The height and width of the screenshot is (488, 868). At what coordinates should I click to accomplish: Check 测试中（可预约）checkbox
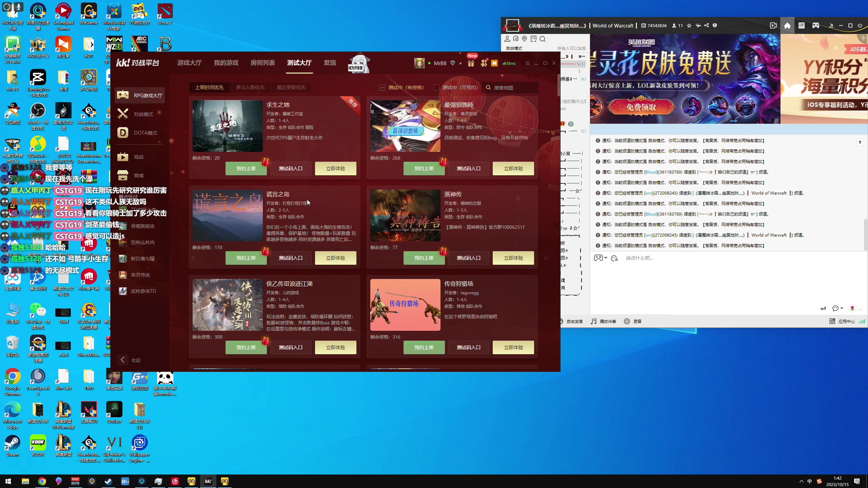tap(436, 87)
